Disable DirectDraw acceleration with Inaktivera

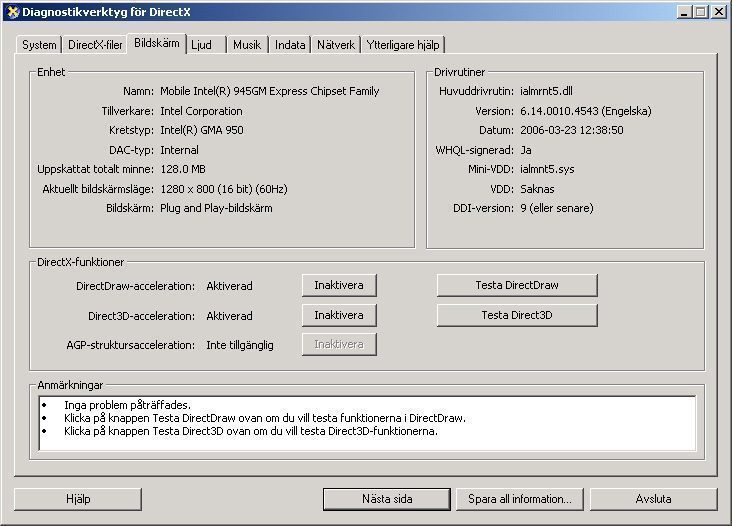(339, 285)
